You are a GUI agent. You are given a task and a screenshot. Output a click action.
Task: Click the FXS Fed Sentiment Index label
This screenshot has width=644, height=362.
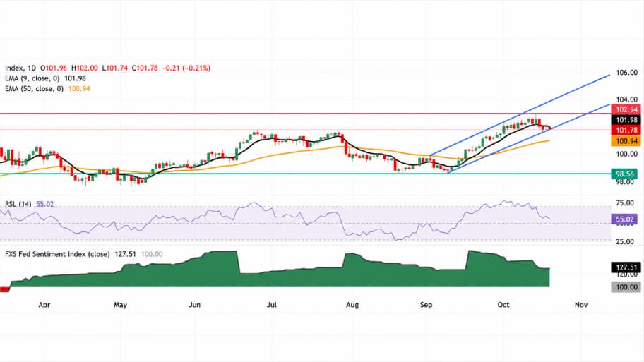(x=57, y=254)
